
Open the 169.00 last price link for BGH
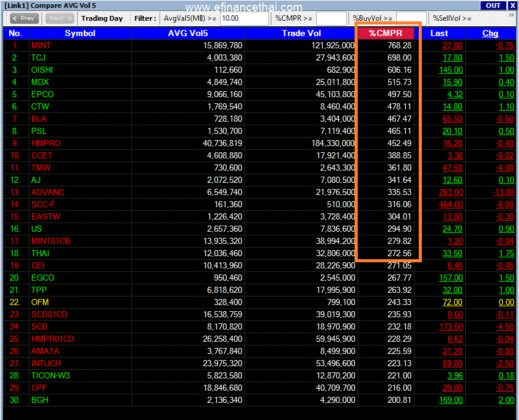coord(451,400)
